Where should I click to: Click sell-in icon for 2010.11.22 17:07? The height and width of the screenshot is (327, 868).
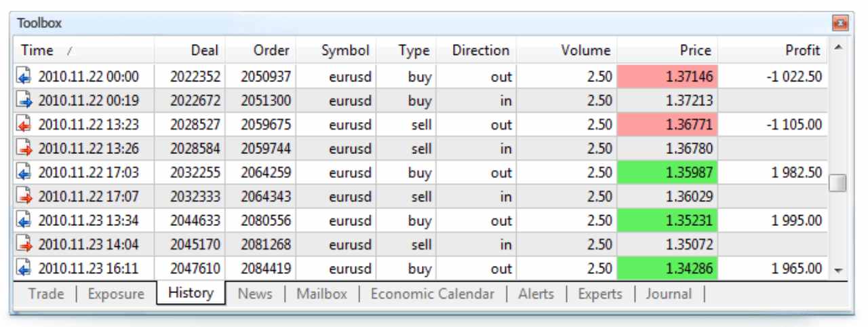pos(22,197)
